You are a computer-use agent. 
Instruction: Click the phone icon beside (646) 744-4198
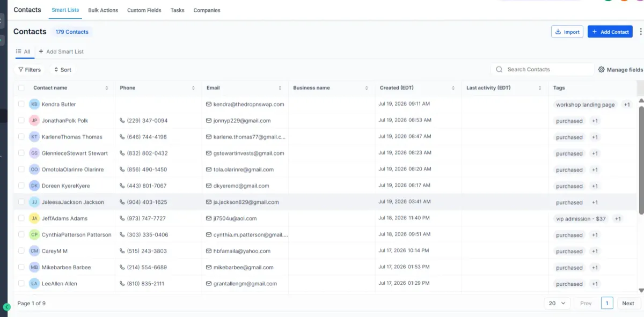click(x=122, y=137)
